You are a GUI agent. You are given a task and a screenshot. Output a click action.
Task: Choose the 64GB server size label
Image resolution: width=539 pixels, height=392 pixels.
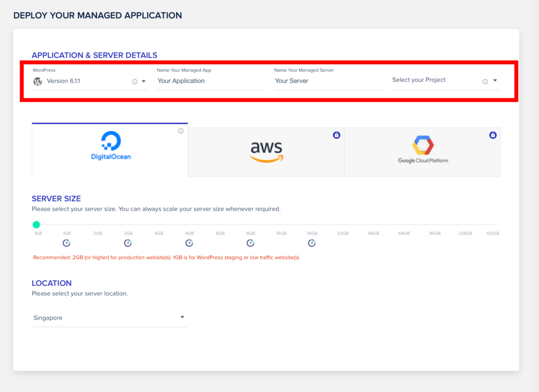(404, 233)
